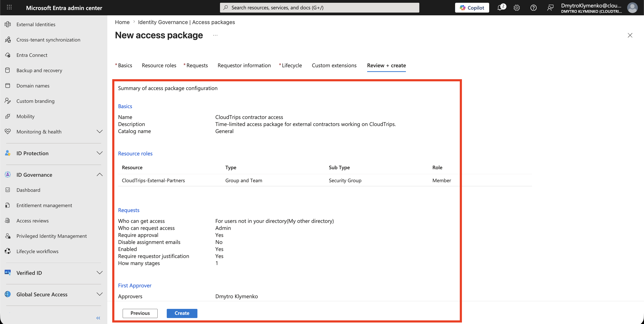Open Privileged Identity Management in sidebar
Image resolution: width=644 pixels, height=324 pixels.
[52, 236]
